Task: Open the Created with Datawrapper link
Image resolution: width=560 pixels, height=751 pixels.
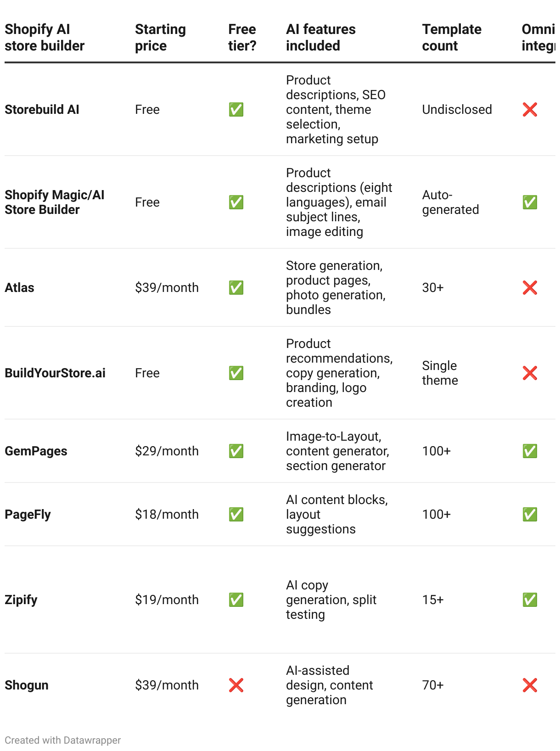Action: pos(63,740)
